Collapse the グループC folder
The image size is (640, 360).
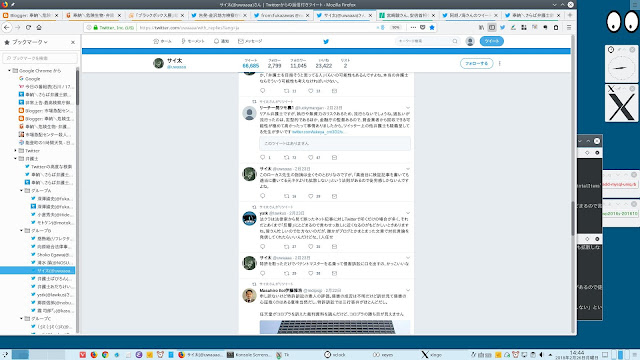(22, 318)
